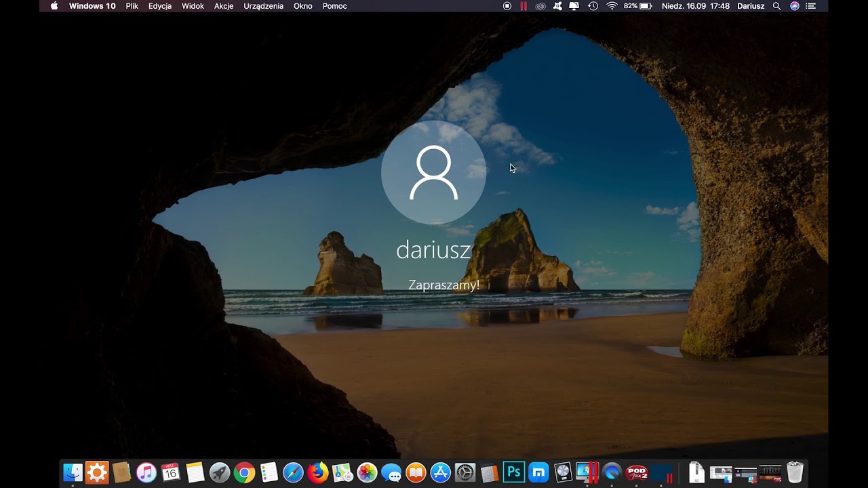The width and height of the screenshot is (868, 488).
Task: Launch Maxthon browser blue icon
Action: tap(538, 472)
